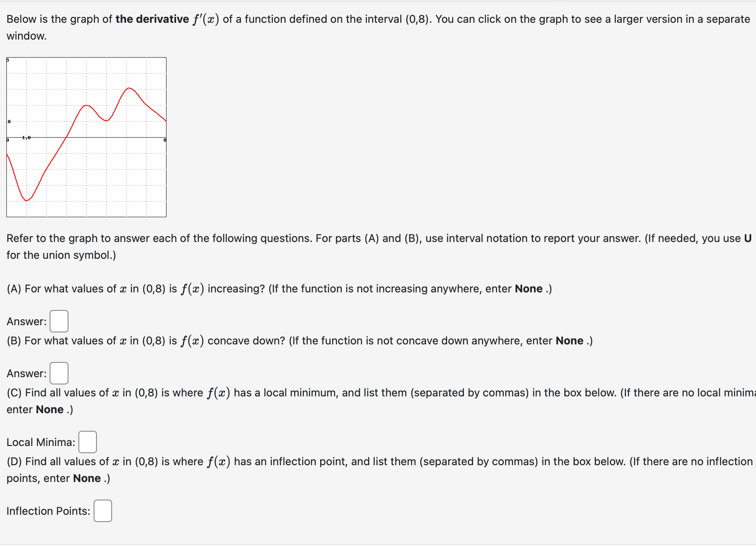Click the graph to open larger version
The height and width of the screenshot is (546, 756).
pos(86,136)
